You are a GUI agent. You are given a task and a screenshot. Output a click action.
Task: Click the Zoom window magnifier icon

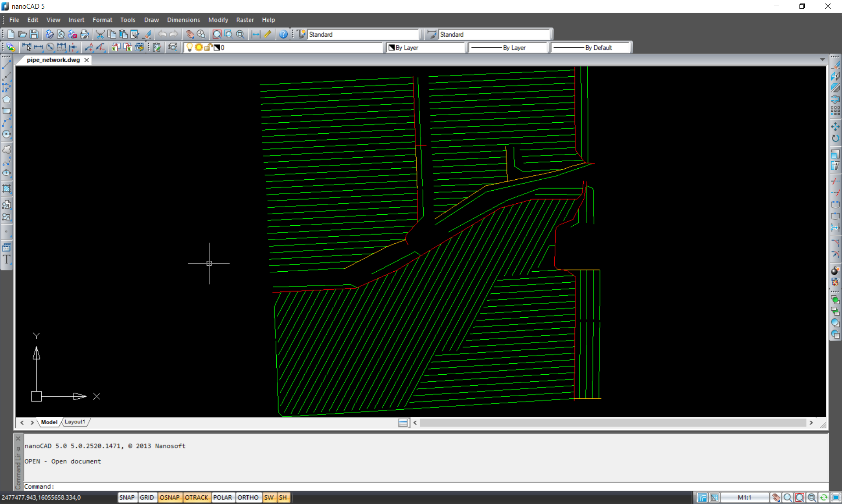(228, 34)
